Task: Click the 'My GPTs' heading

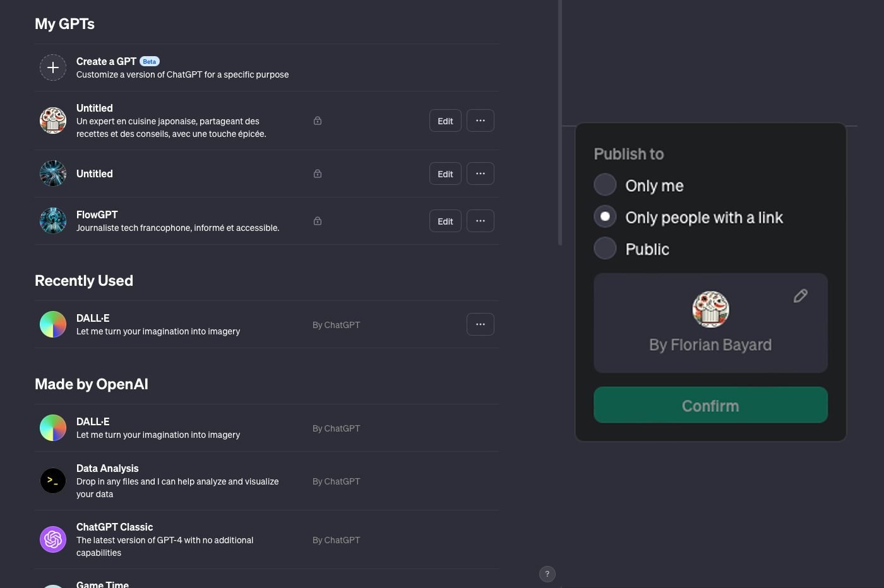Action: 64,24
